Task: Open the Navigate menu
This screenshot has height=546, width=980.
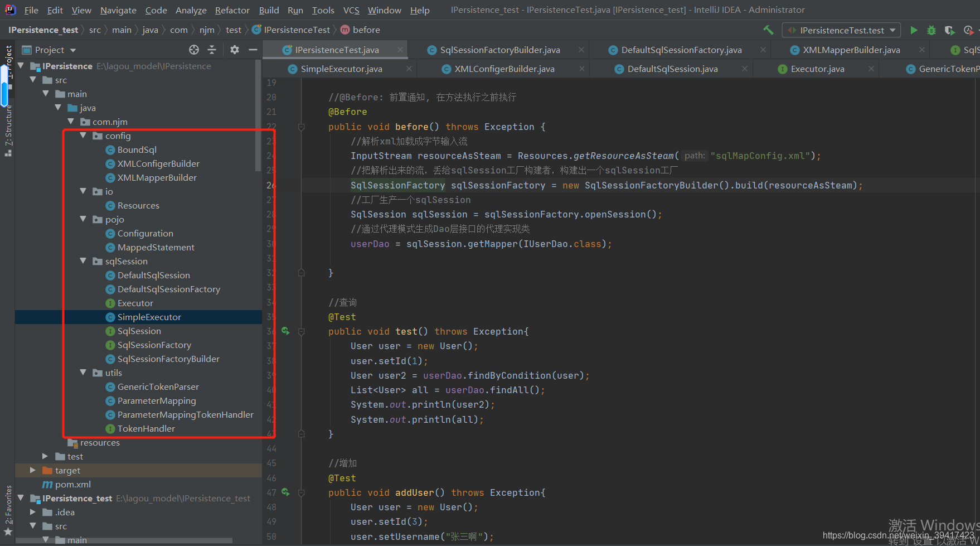Action: tap(118, 10)
